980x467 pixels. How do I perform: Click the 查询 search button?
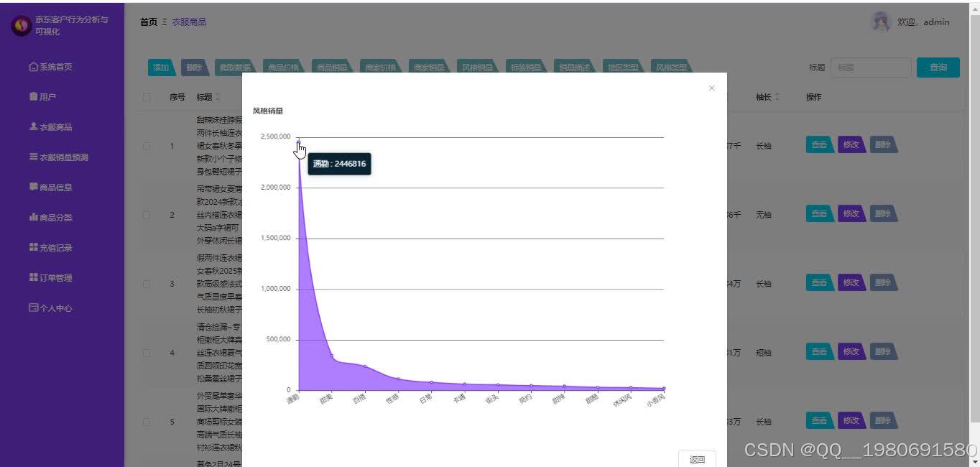[x=938, y=68]
